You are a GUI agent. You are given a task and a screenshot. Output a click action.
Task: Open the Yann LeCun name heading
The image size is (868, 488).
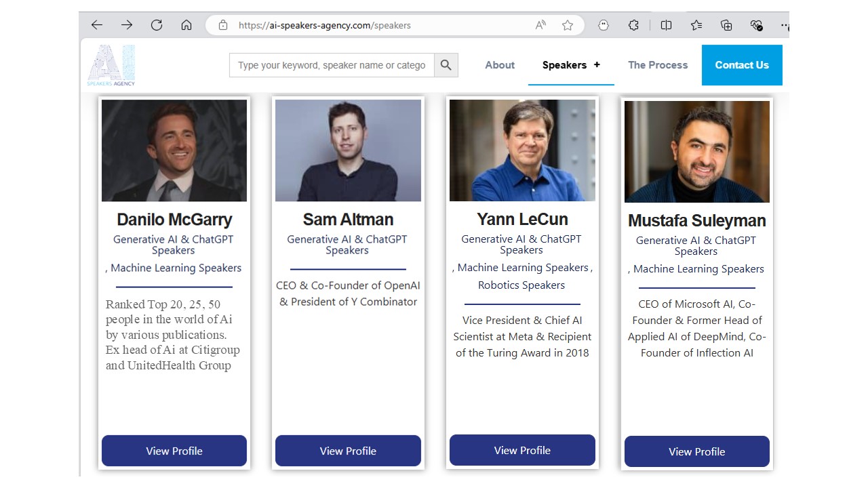pyautogui.click(x=522, y=219)
